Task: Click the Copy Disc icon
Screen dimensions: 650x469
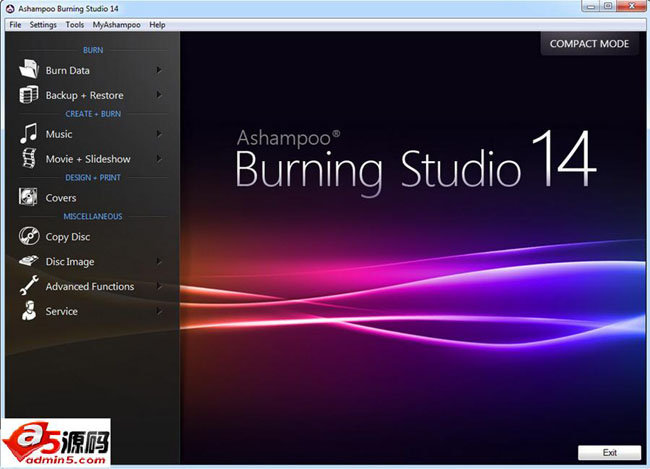Action: coord(29,236)
